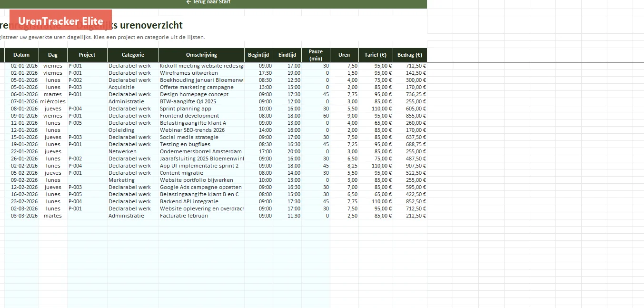
Task: Open the 'Opleiding' category cell
Action: tap(133, 130)
